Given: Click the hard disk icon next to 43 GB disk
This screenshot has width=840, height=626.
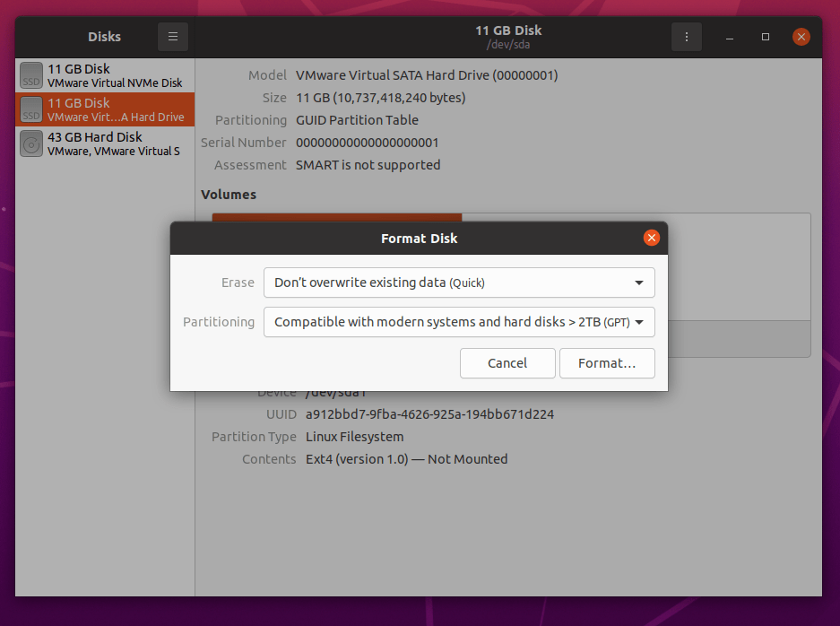Looking at the screenshot, I should [30, 143].
